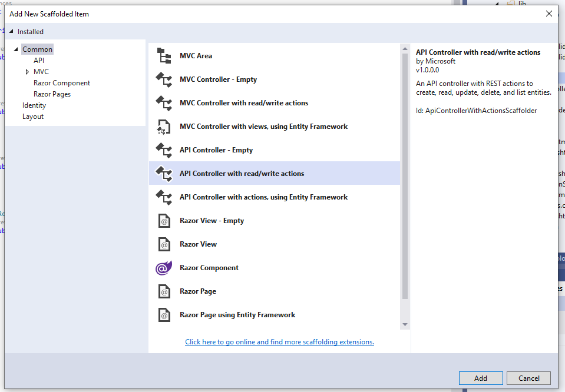Click the API Controller - Empty icon
This screenshot has width=565, height=392.
[x=164, y=150]
